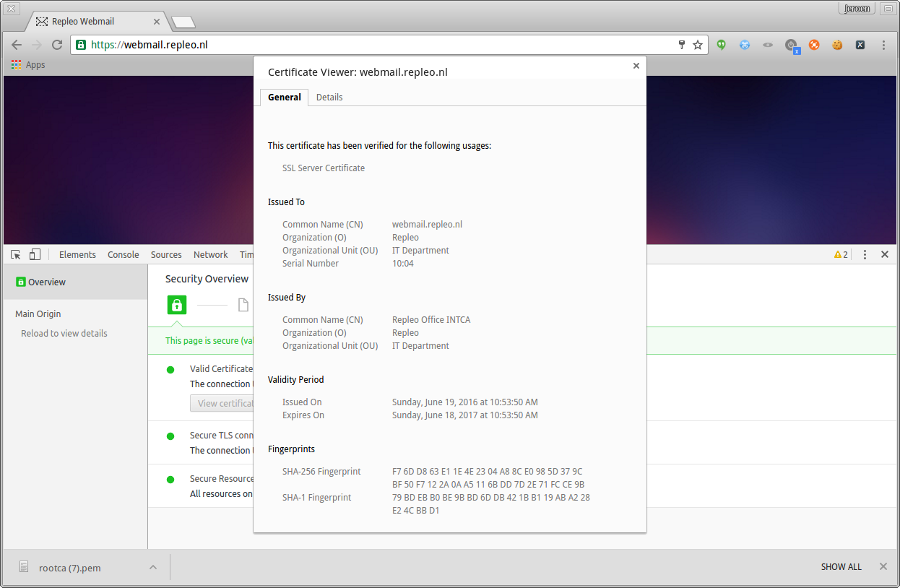Viewport: 900px width, 588px height.
Task: Click the View certificate button
Action: [x=222, y=403]
